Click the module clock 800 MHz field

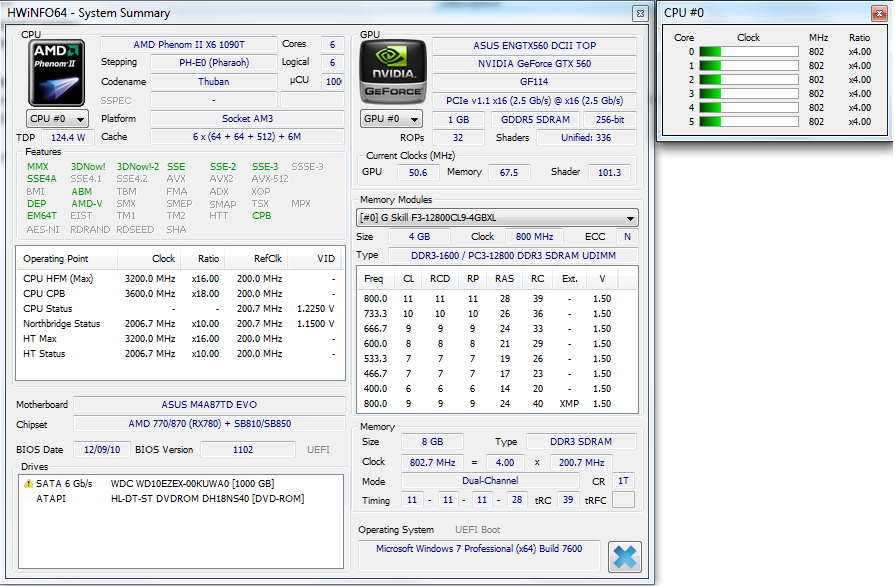(534, 237)
